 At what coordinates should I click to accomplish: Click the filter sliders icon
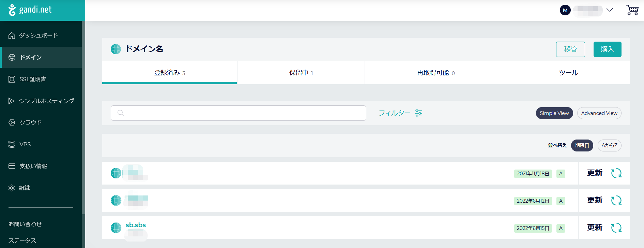418,113
